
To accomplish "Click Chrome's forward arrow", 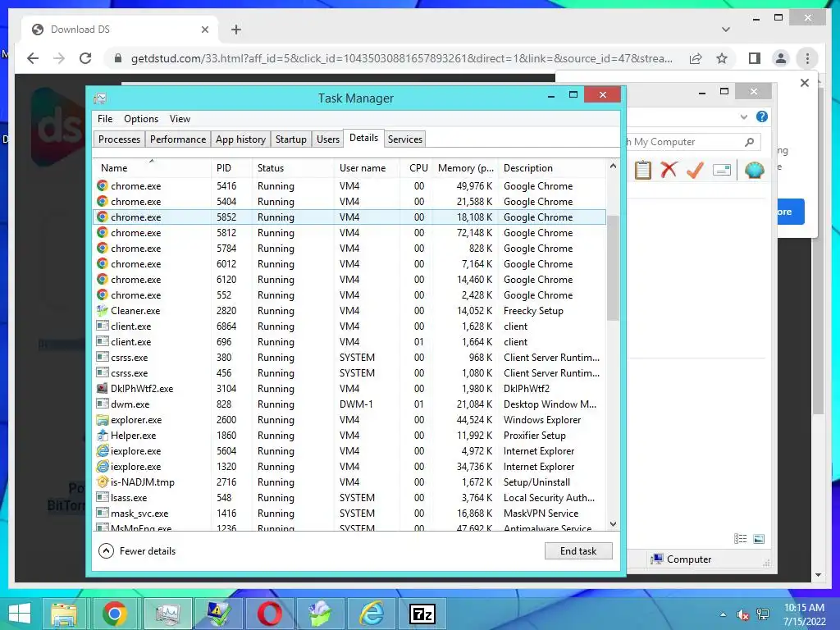I will 59,58.
